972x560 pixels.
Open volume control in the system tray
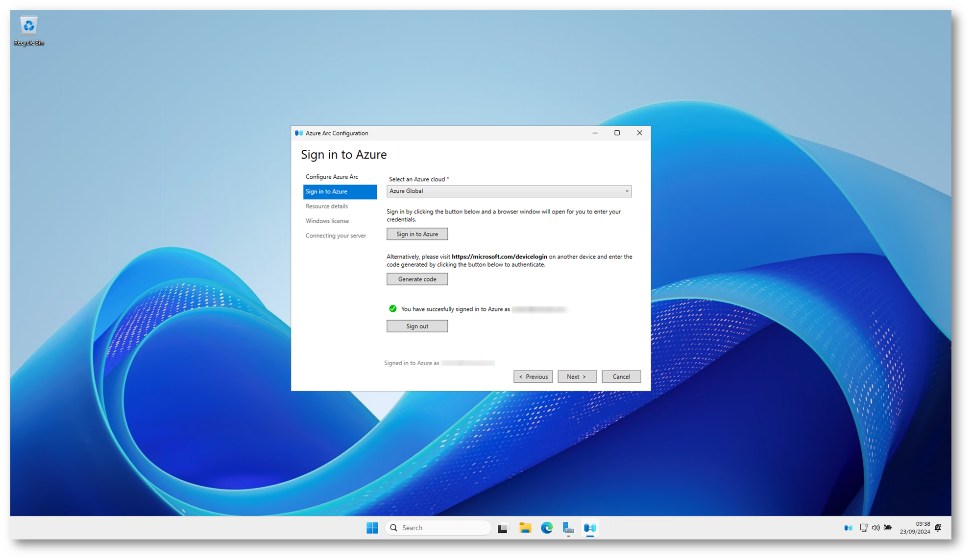[875, 528]
